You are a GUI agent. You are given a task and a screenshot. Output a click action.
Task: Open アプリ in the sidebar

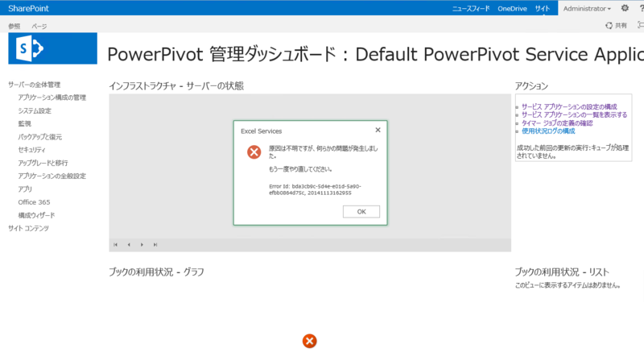click(x=25, y=189)
